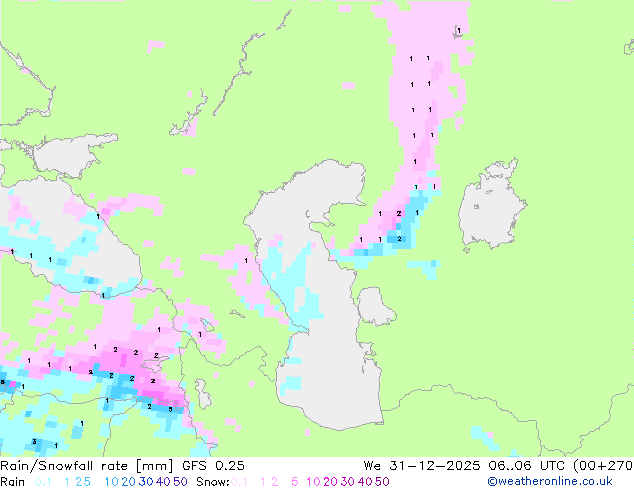Click the 'Rain/Snowfall rate [mm]' title
This screenshot has width=634, height=490.
pyautogui.click(x=87, y=466)
